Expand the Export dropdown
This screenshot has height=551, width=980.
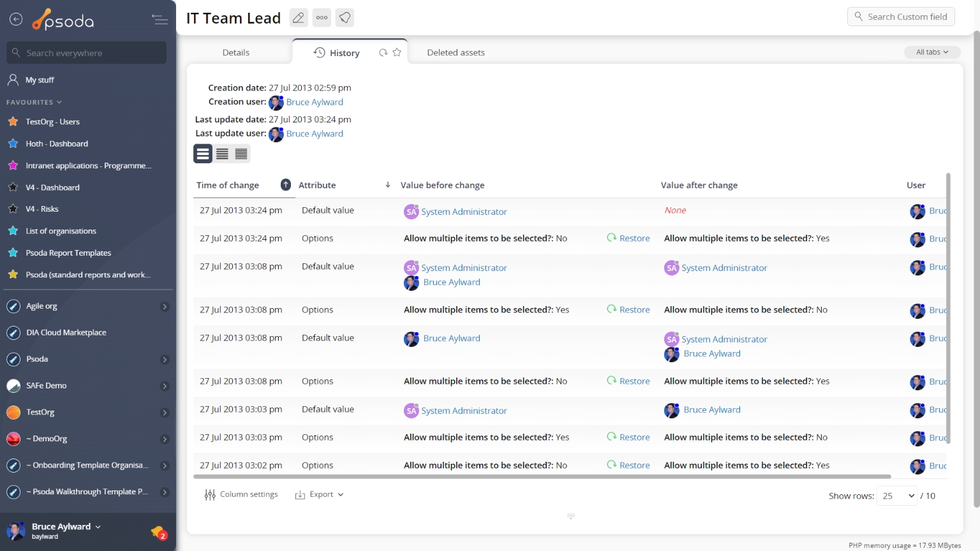click(x=320, y=495)
